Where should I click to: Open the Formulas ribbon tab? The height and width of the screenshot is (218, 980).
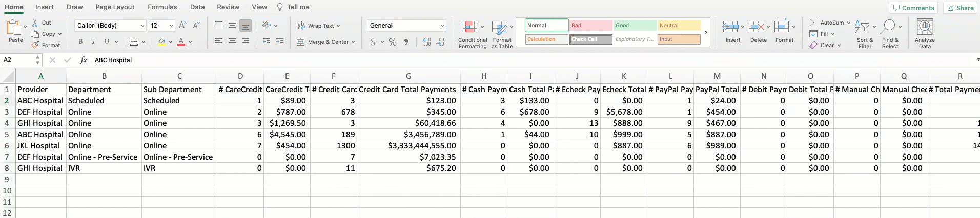pos(162,7)
